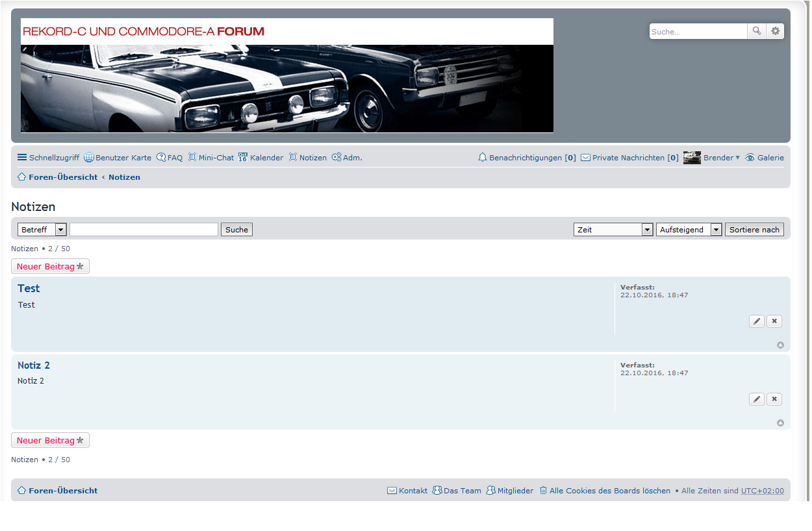
Task: Edit the Test note with pencil icon
Action: point(757,321)
